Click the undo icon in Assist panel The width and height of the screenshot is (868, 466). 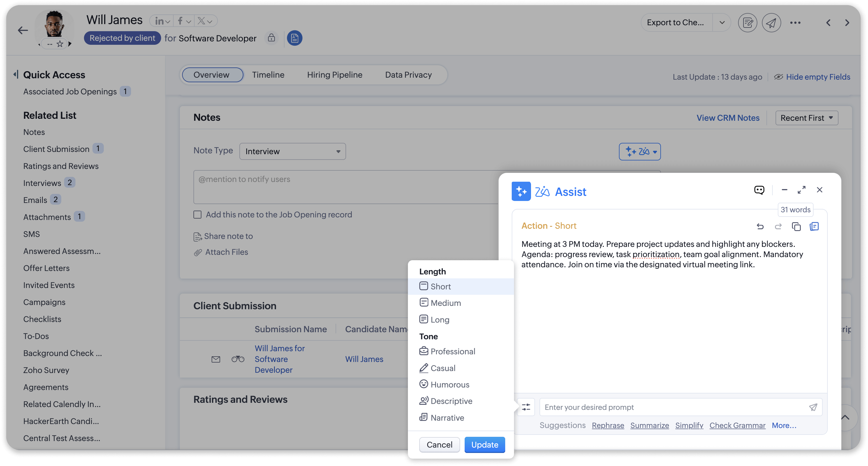pyautogui.click(x=760, y=226)
